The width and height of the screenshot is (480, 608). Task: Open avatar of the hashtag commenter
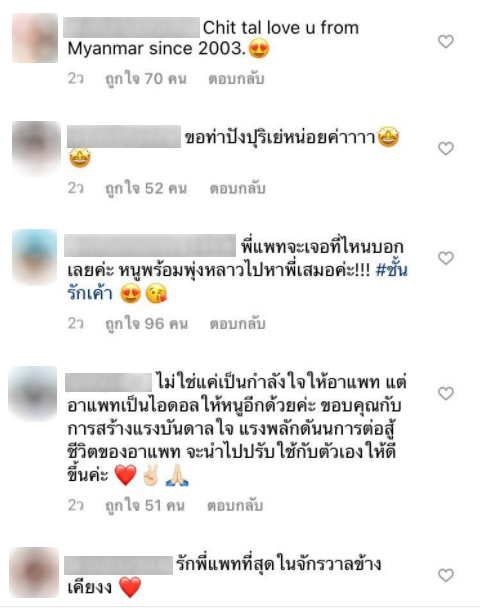(35, 256)
